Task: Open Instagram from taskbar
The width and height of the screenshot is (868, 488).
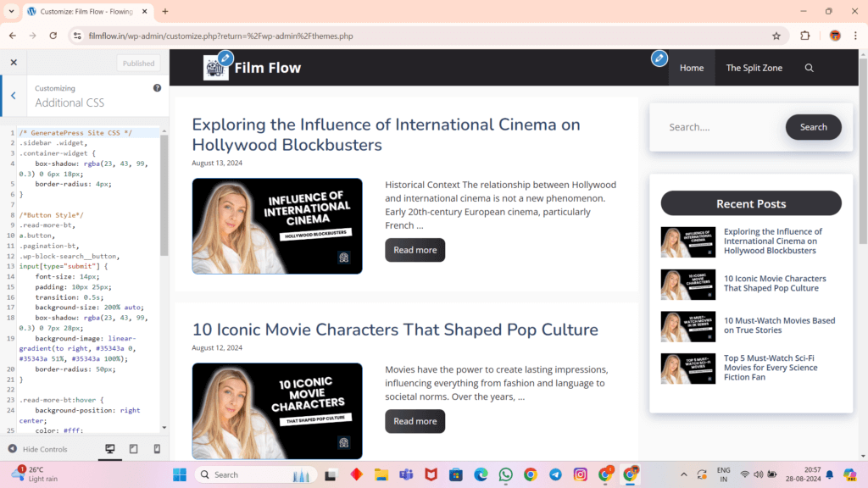Action: (x=580, y=474)
